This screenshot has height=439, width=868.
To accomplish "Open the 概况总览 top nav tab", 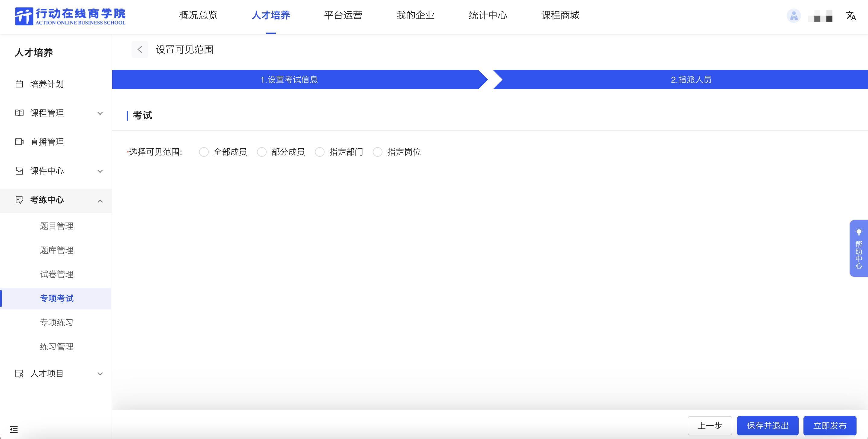I will pyautogui.click(x=198, y=15).
